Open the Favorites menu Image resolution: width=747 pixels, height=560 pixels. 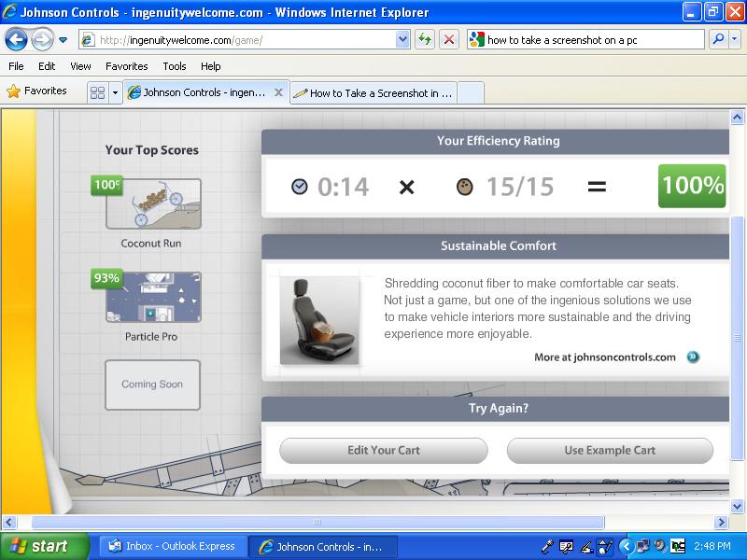[127, 66]
